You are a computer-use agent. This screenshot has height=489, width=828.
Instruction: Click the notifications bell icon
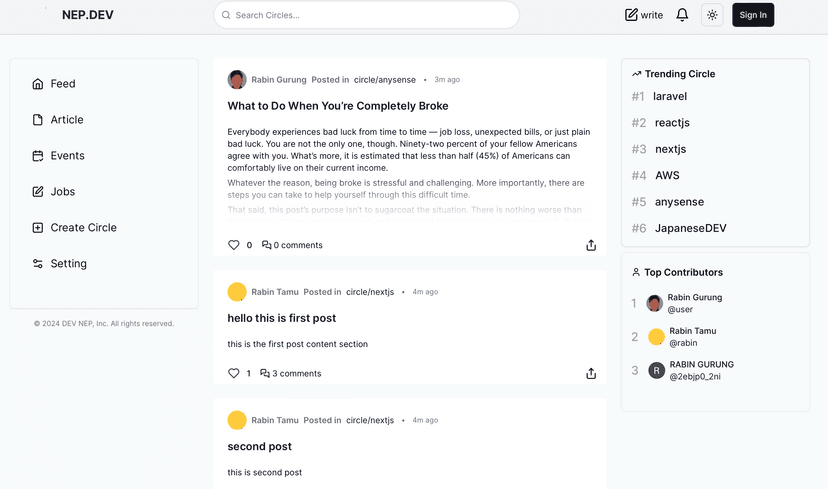[682, 15]
